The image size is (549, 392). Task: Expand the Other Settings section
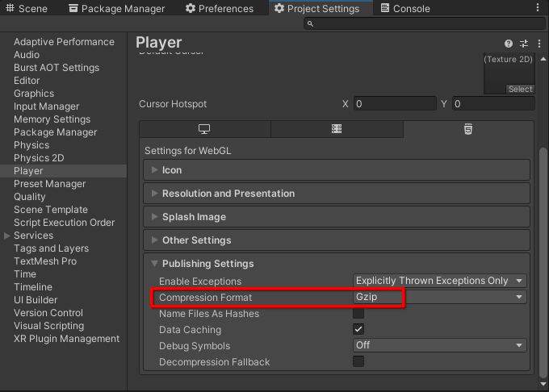(x=337, y=240)
